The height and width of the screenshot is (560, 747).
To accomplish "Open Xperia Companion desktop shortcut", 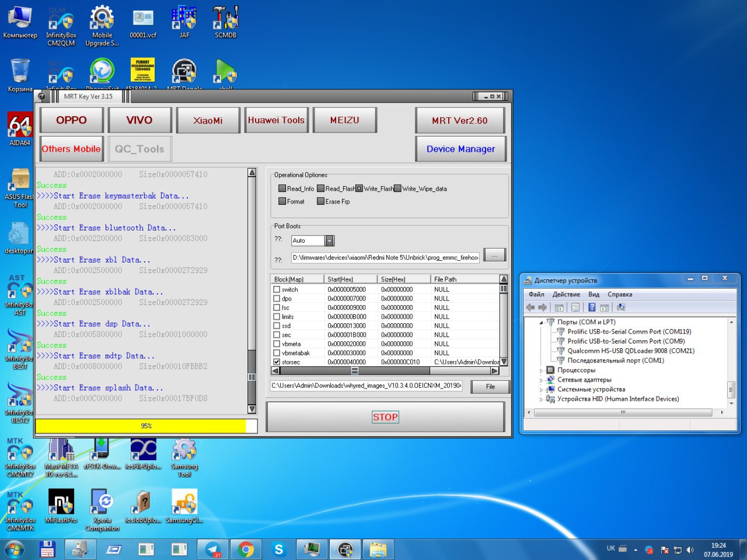I will (102, 509).
